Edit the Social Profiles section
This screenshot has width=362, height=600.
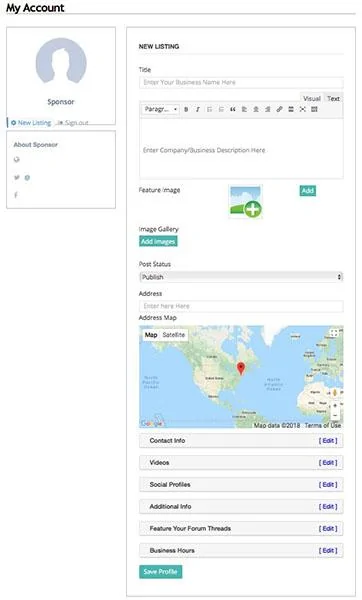(x=328, y=485)
